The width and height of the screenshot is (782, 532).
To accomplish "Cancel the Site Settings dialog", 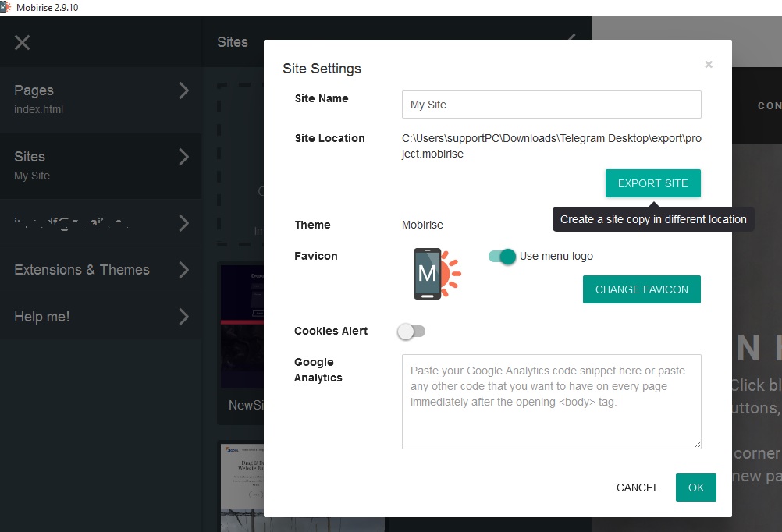I will click(x=637, y=487).
